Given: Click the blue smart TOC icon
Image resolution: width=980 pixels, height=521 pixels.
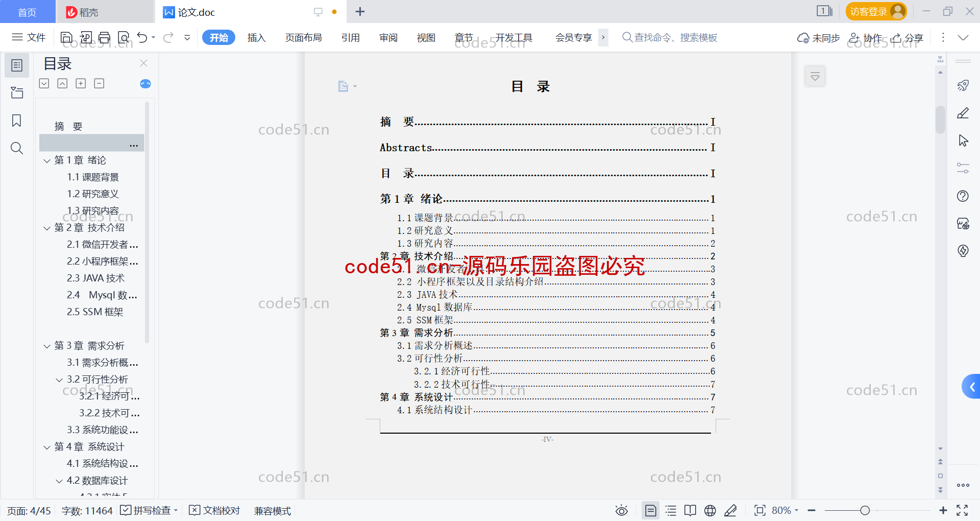Looking at the screenshot, I should point(145,83).
